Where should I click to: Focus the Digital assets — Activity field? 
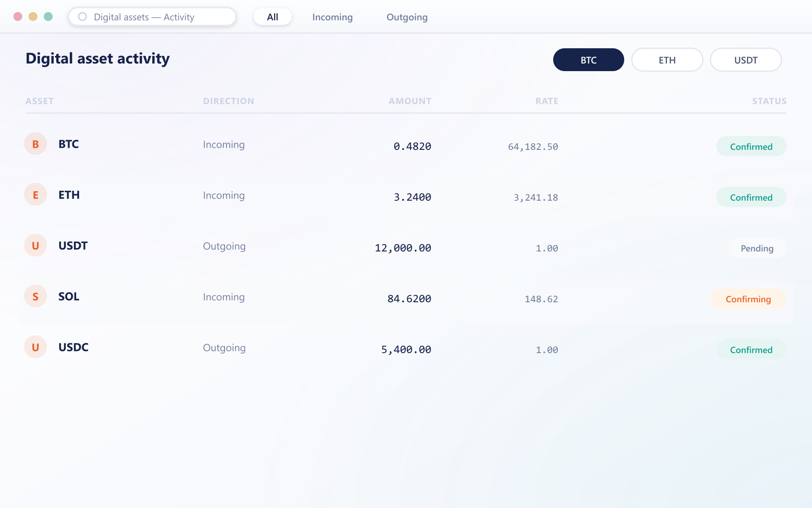pos(152,17)
